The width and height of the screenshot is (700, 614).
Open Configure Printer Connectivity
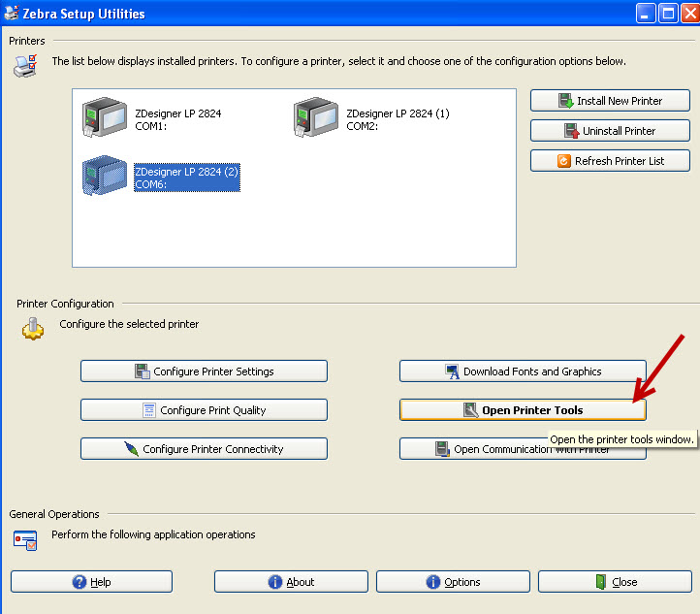(204, 449)
